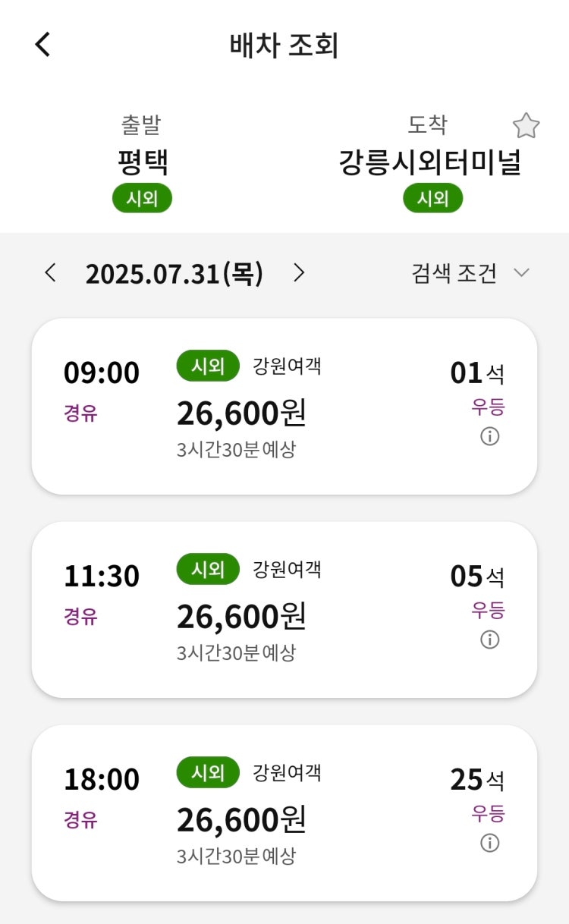Go back using the top-left arrow

tap(42, 44)
